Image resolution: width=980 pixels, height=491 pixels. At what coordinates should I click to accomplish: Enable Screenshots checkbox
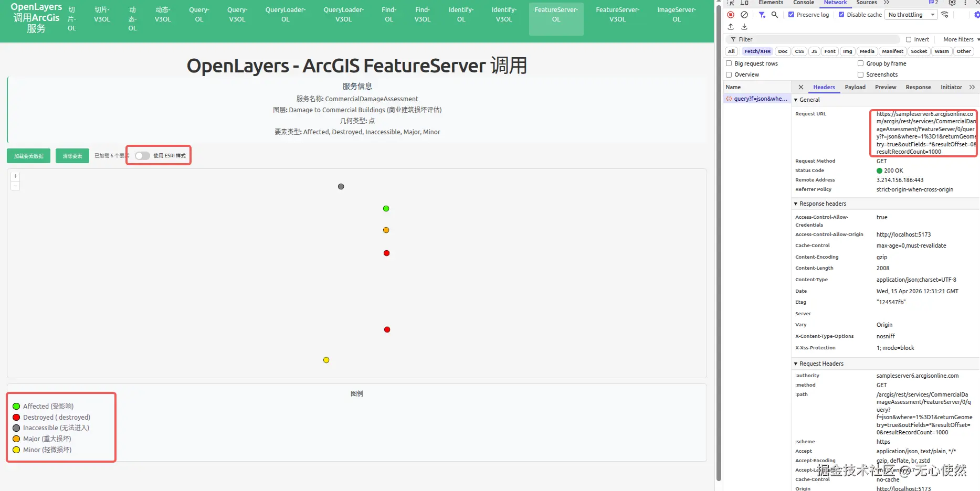click(x=860, y=74)
